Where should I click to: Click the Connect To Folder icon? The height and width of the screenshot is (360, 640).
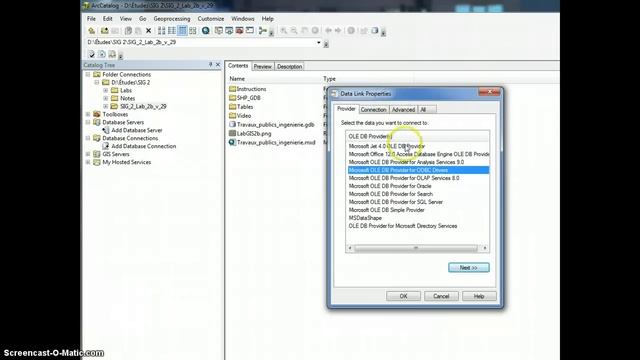pyautogui.click(x=104, y=31)
